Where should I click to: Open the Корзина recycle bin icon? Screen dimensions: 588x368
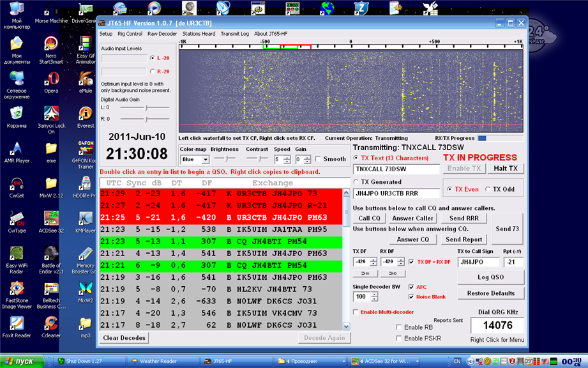17,118
